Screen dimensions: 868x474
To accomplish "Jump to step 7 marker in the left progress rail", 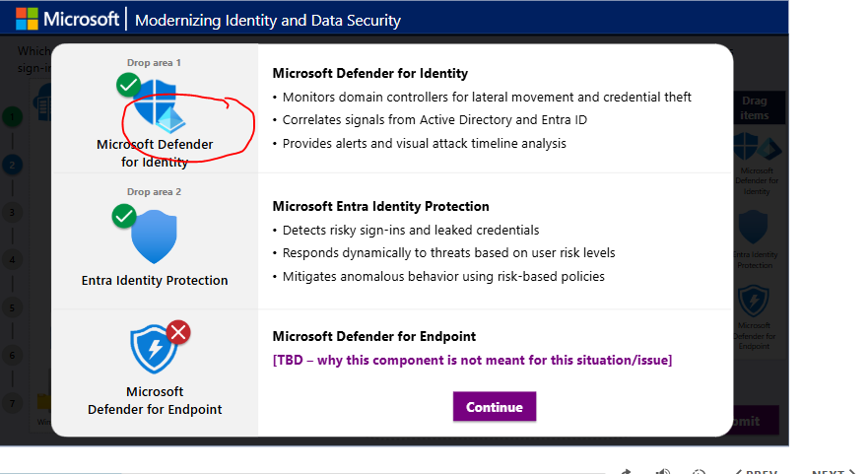I will point(12,403).
